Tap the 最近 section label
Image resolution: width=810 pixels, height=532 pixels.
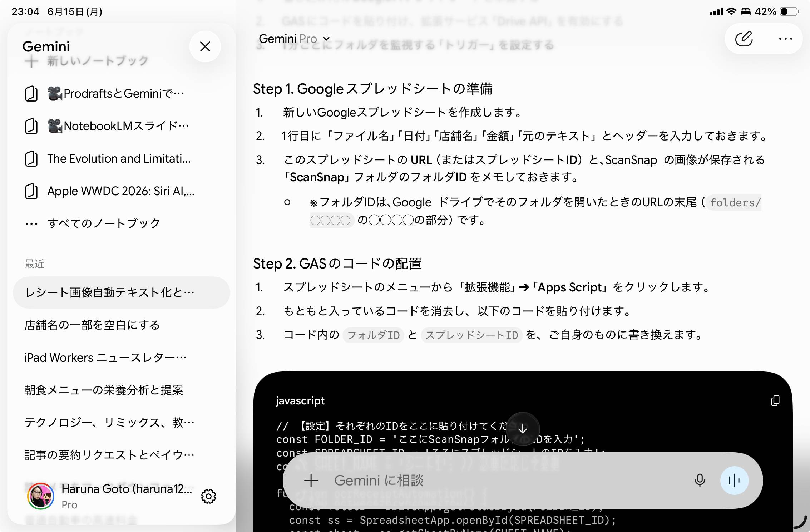click(34, 264)
